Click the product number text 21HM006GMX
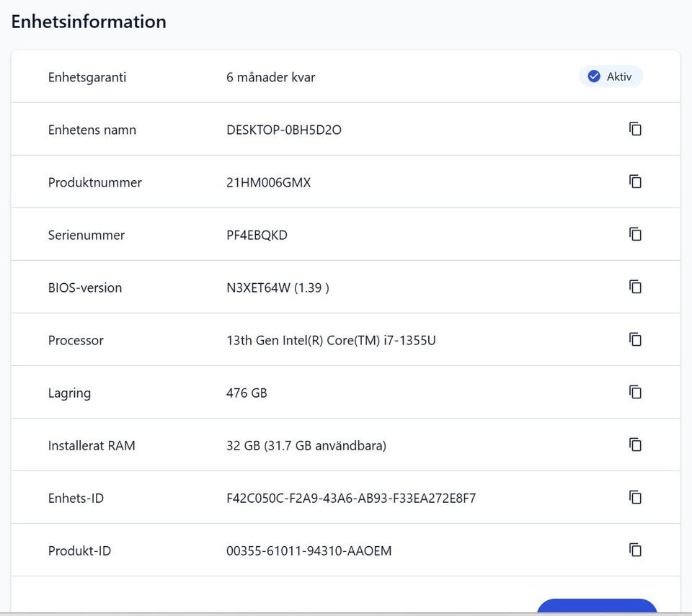 coord(268,182)
